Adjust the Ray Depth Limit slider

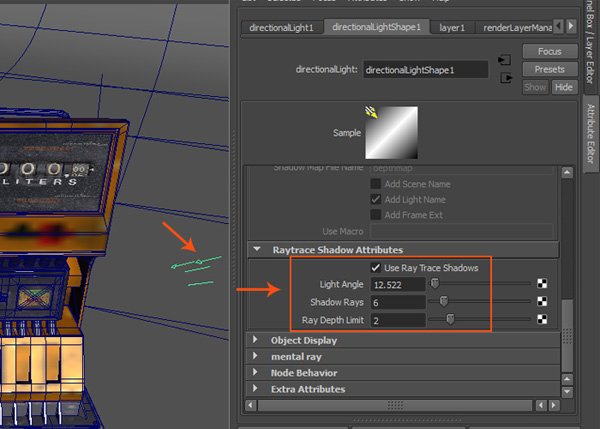pyautogui.click(x=450, y=319)
